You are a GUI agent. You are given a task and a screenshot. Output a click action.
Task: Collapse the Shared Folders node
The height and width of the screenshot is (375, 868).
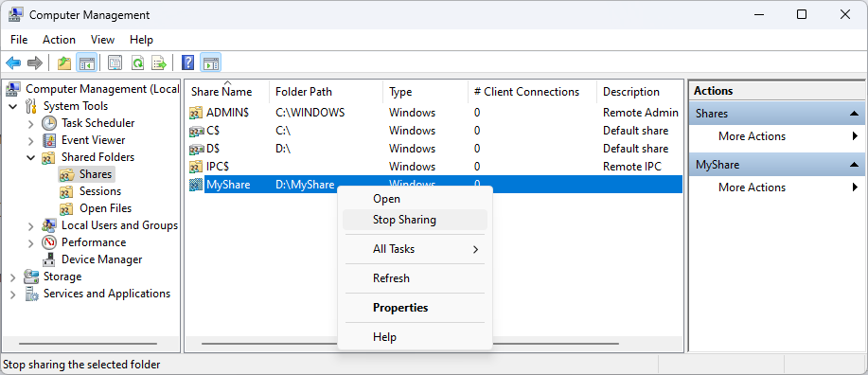(x=31, y=157)
